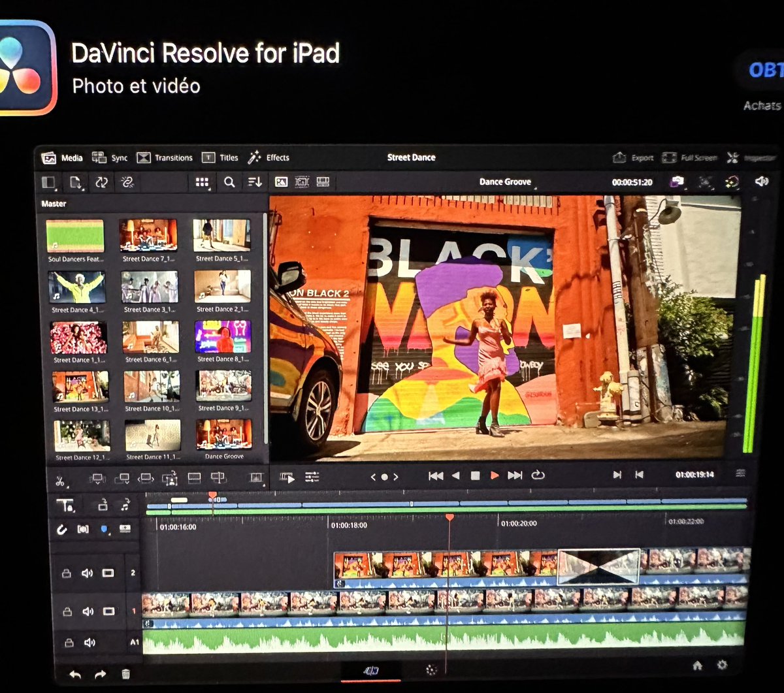Image resolution: width=784 pixels, height=693 pixels.
Task: Click the 00:00:51:20 duration timecode
Action: (632, 182)
